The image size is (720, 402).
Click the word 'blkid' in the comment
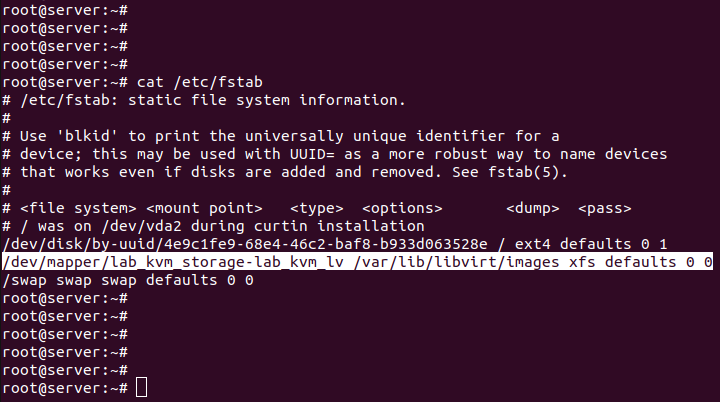point(87,136)
